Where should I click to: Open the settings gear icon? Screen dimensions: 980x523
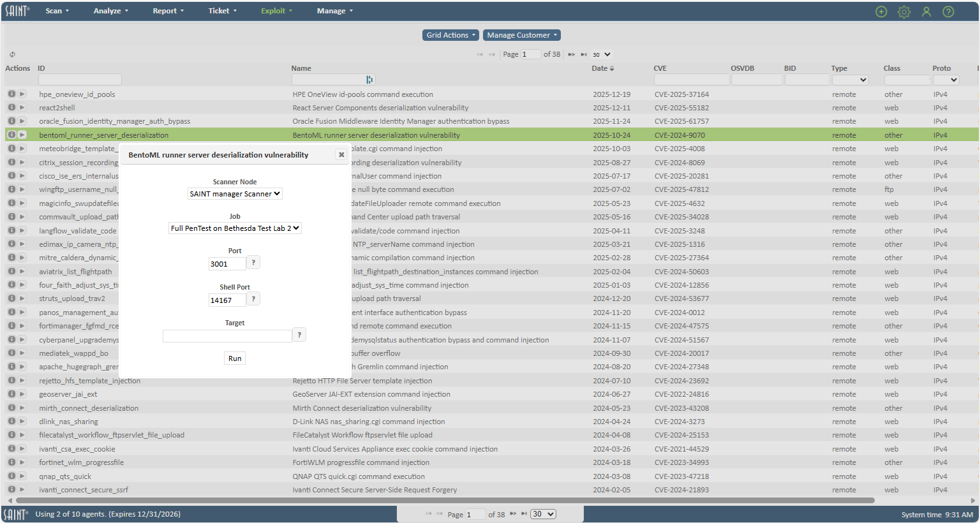[x=904, y=11]
